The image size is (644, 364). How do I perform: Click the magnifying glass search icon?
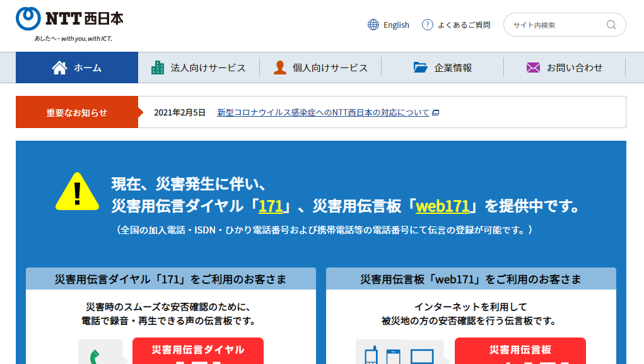(x=611, y=25)
